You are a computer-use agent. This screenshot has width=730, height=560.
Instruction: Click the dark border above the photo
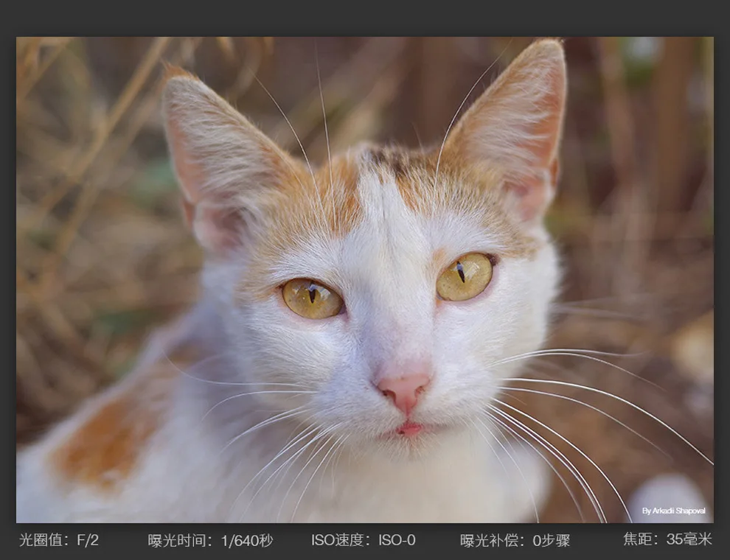(365, 18)
